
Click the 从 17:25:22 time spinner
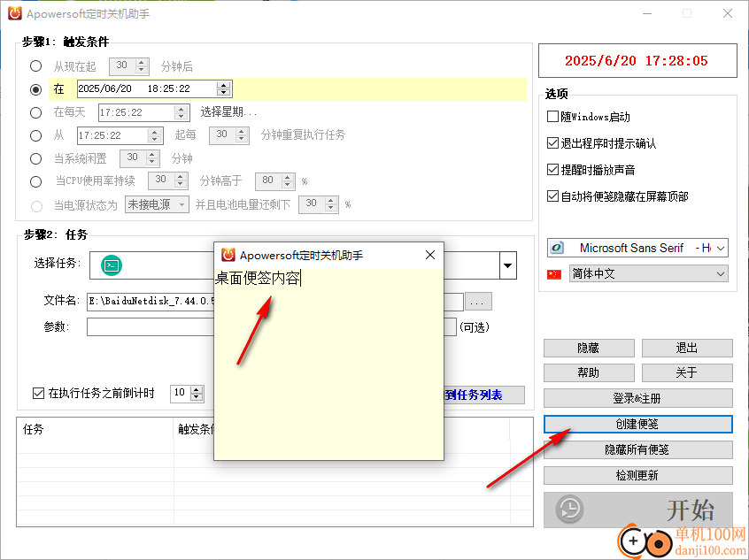(x=154, y=135)
